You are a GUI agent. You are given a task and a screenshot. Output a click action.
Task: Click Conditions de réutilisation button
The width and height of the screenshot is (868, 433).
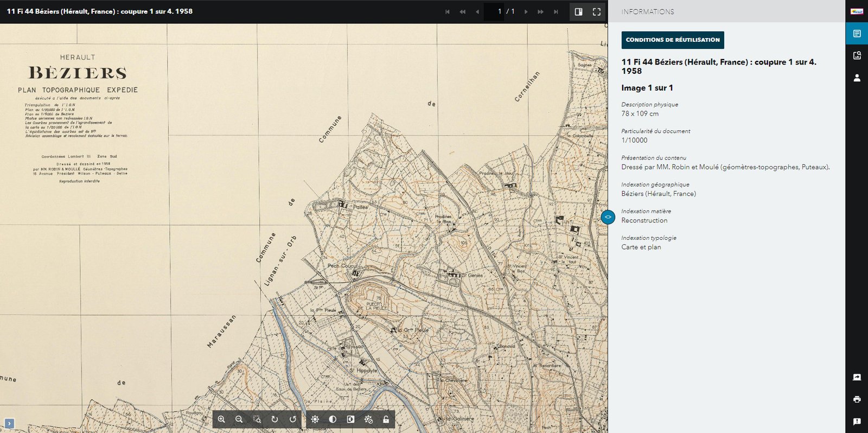click(x=672, y=40)
